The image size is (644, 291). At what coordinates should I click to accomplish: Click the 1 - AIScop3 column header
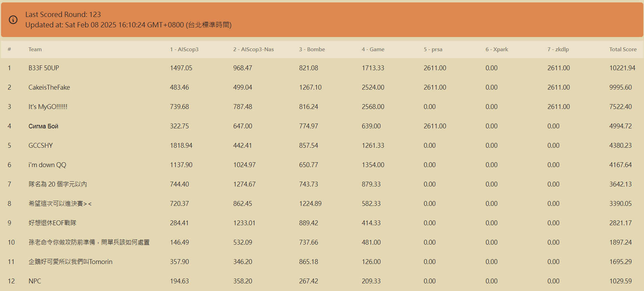pyautogui.click(x=184, y=49)
